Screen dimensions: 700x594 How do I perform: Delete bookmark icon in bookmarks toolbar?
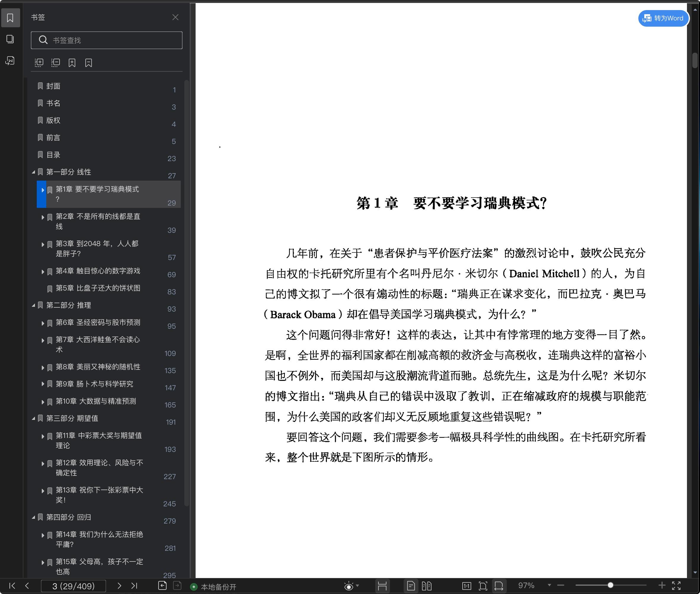click(x=89, y=63)
